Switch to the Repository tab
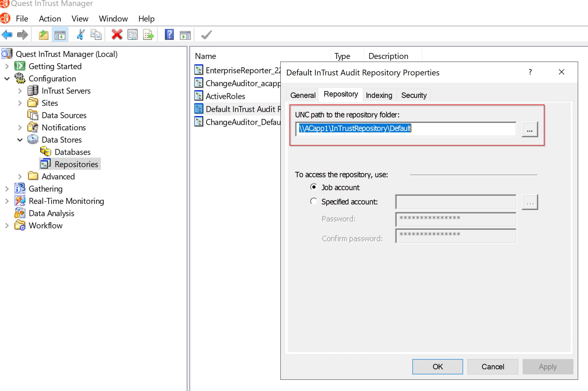588x391 pixels. pyautogui.click(x=341, y=94)
